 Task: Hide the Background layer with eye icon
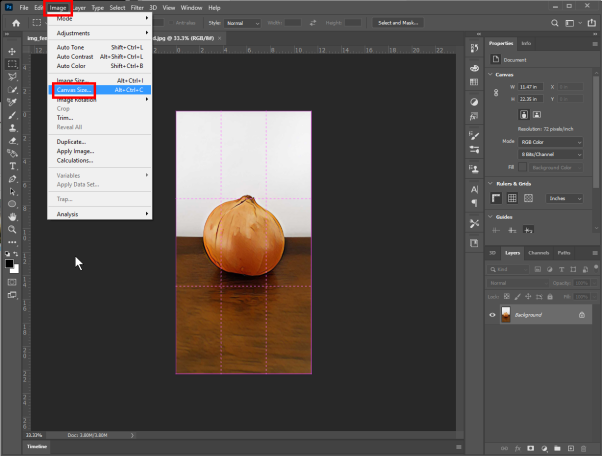492,315
